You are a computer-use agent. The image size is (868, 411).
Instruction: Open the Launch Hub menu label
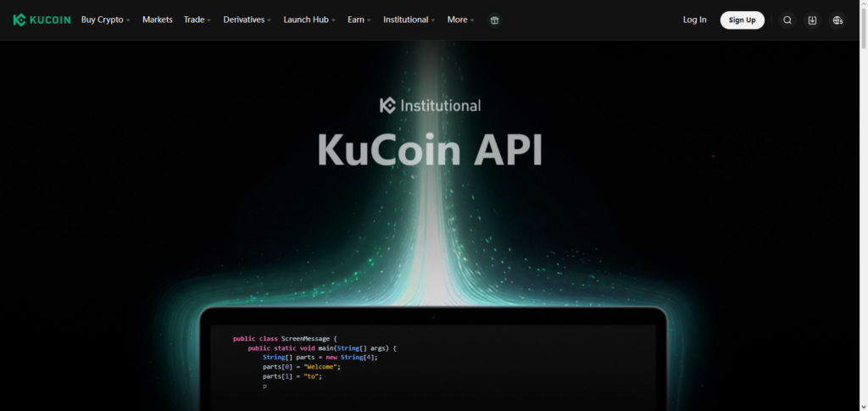(306, 19)
